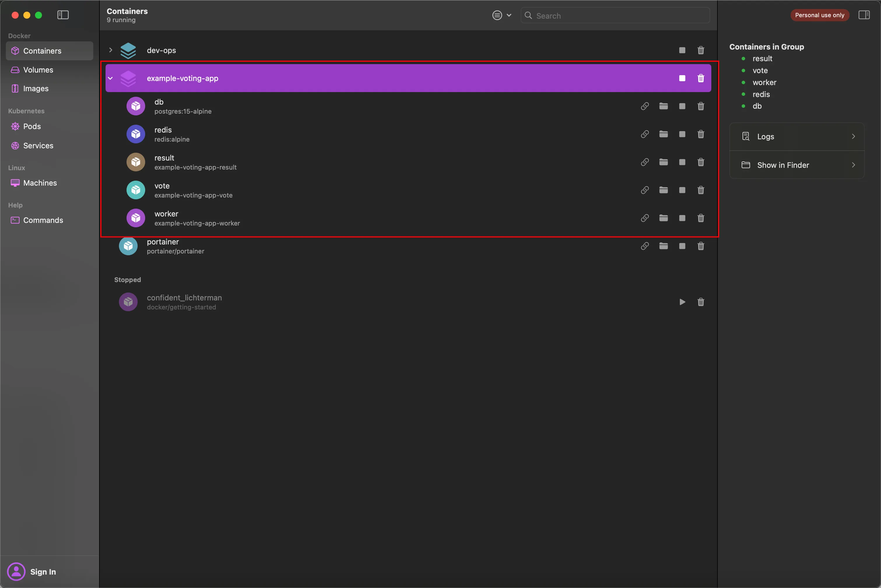The width and height of the screenshot is (881, 588).
Task: Delete the example-voting-app group
Action: tap(701, 78)
